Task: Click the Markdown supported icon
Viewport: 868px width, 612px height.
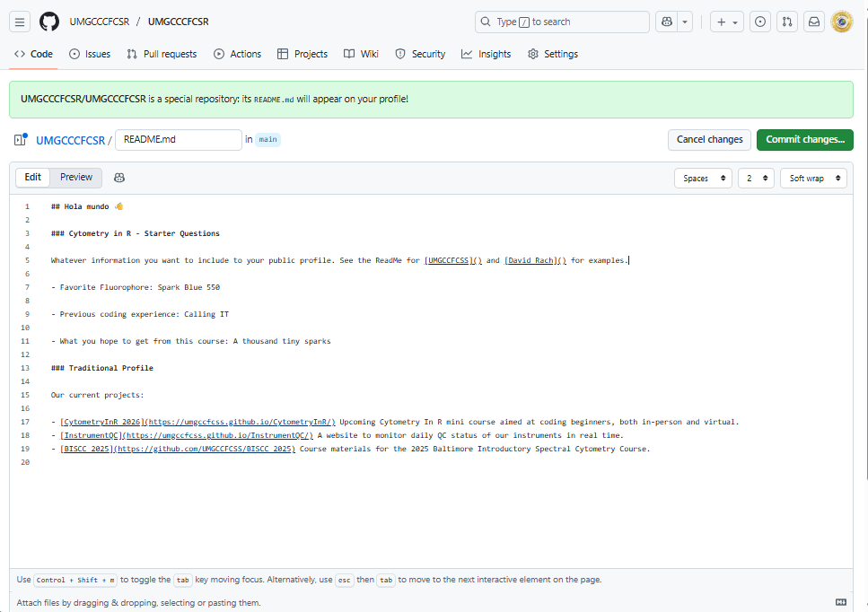Action: tap(841, 602)
